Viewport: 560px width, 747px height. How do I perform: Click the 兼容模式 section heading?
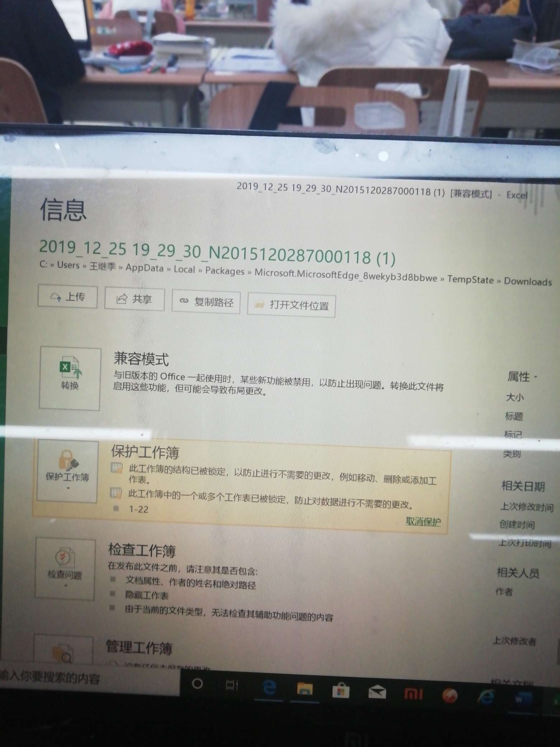[141, 359]
